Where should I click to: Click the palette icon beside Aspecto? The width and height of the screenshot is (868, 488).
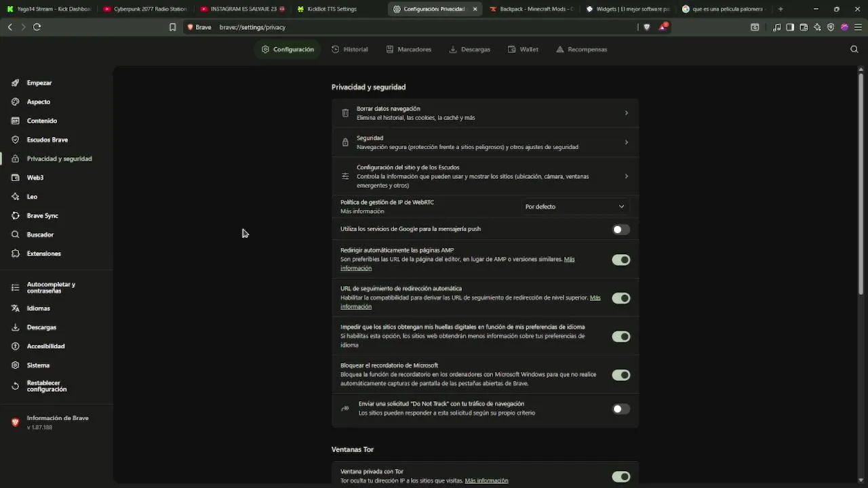(x=15, y=102)
